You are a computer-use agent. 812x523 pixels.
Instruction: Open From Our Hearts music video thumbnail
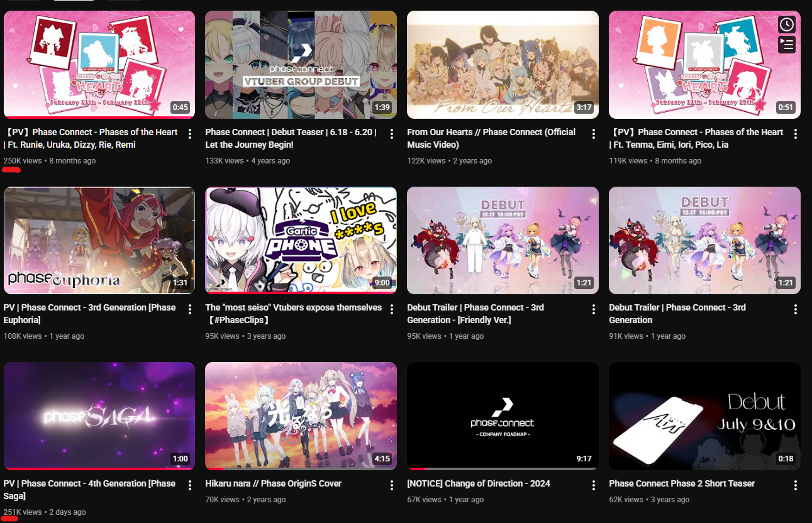pos(503,65)
